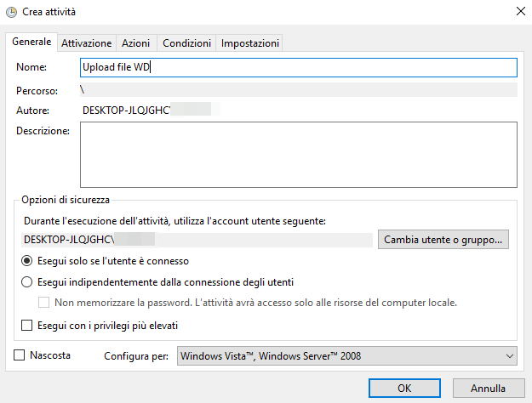Open the Attivazione tab
This screenshot has width=532, height=403.
click(x=86, y=43)
